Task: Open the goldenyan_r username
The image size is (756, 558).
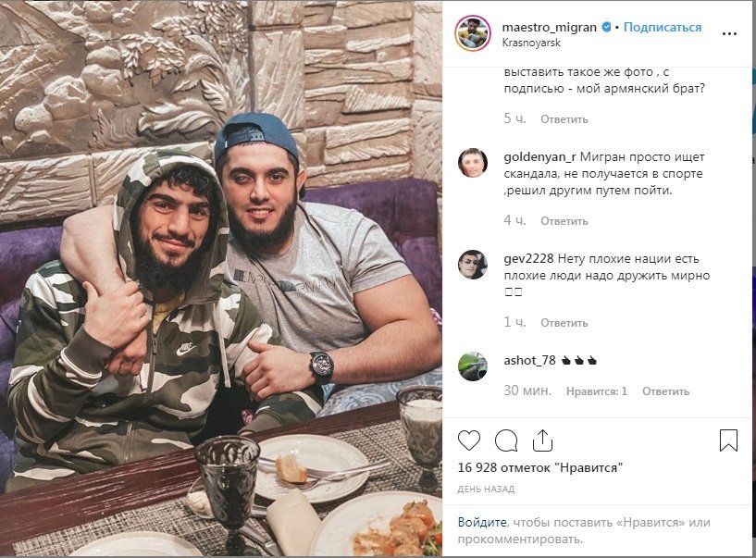Action: 539,157
